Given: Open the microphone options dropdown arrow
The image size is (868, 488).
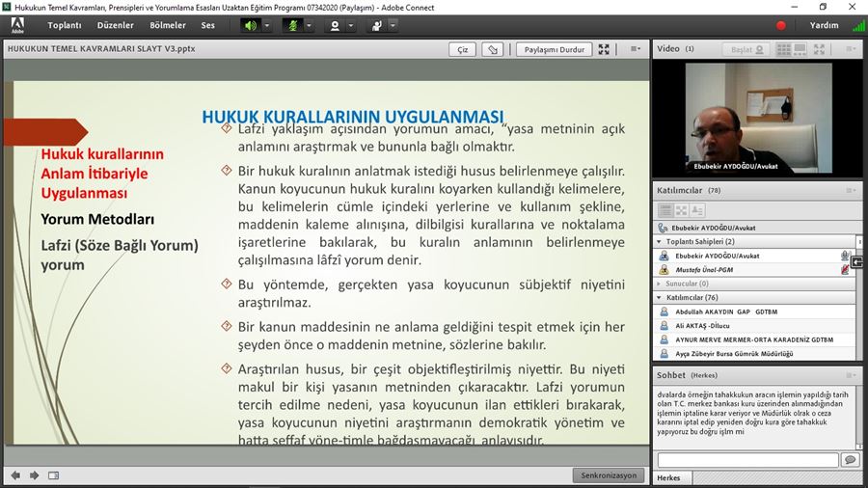Looking at the screenshot, I should (310, 25).
